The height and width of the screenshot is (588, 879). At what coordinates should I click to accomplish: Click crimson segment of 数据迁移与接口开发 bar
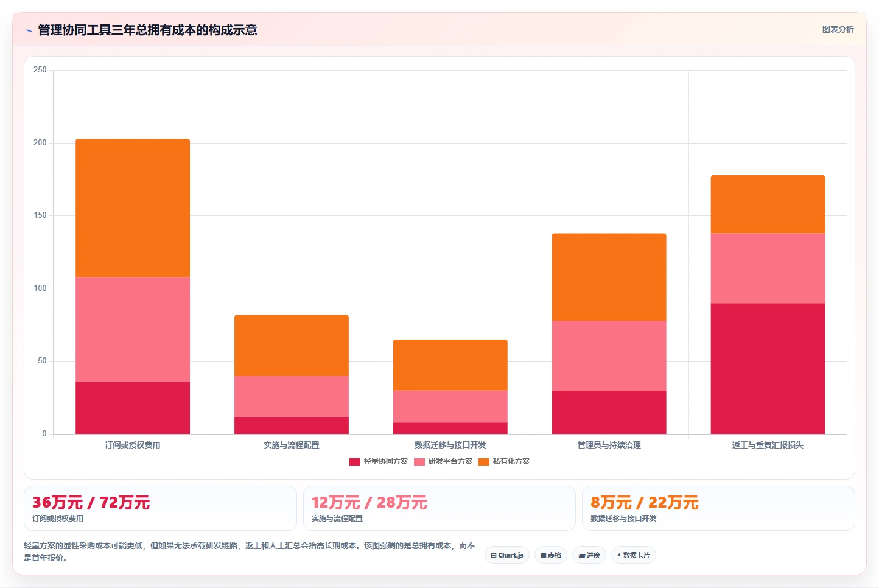tap(450, 429)
